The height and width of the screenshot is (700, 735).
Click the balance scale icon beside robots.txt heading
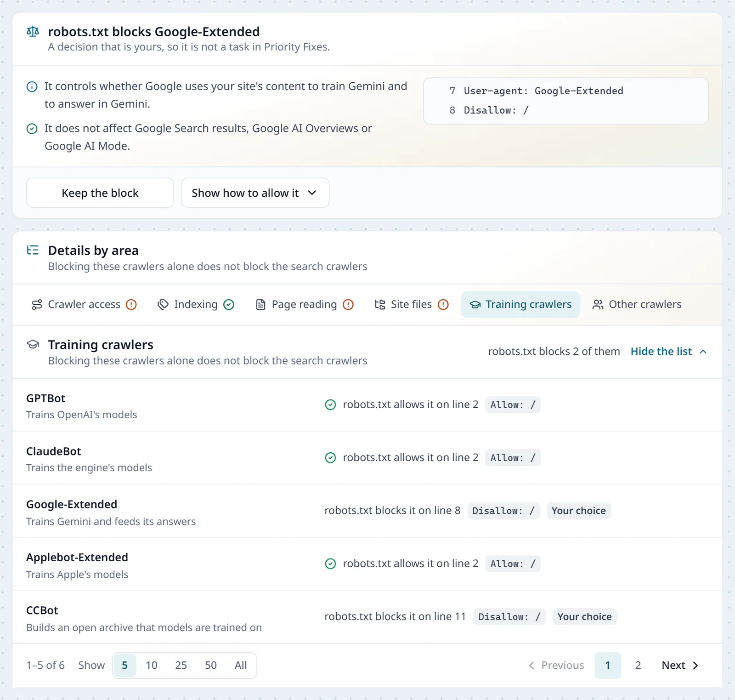tap(33, 32)
